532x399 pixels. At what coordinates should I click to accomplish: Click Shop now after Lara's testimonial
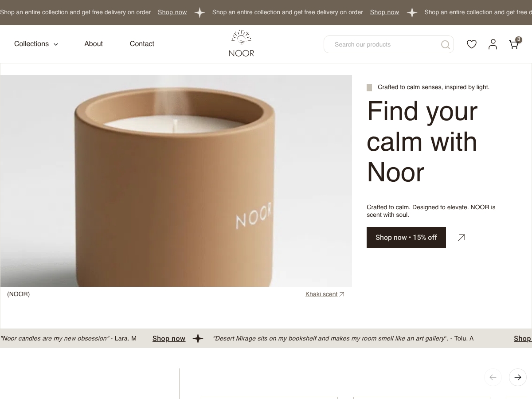169,339
